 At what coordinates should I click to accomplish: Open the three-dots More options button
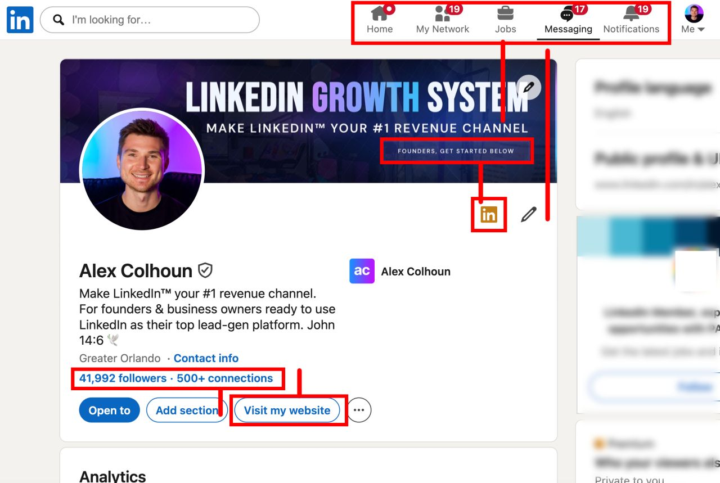coord(359,410)
